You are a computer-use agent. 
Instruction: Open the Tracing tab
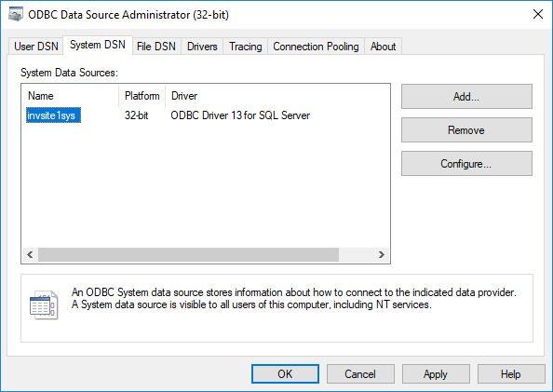click(246, 47)
